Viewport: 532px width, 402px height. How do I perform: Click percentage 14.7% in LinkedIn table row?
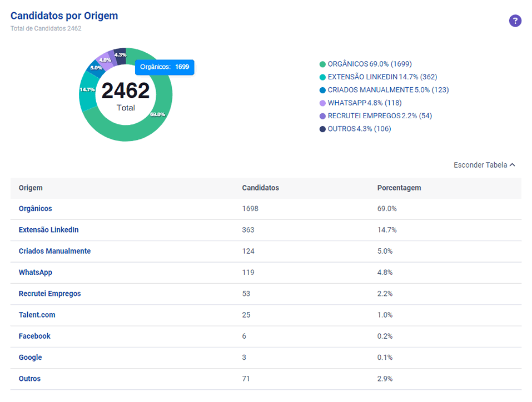(387, 230)
